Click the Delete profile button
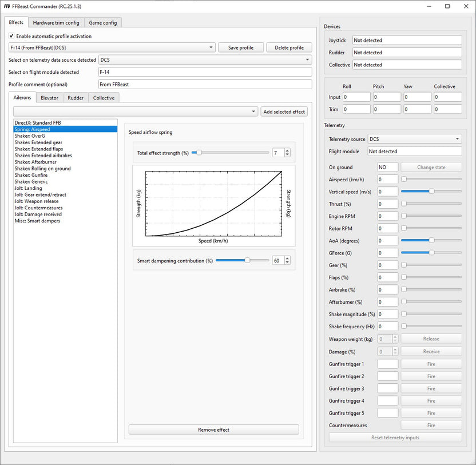Viewport: 476px width, 465px height. pos(289,47)
